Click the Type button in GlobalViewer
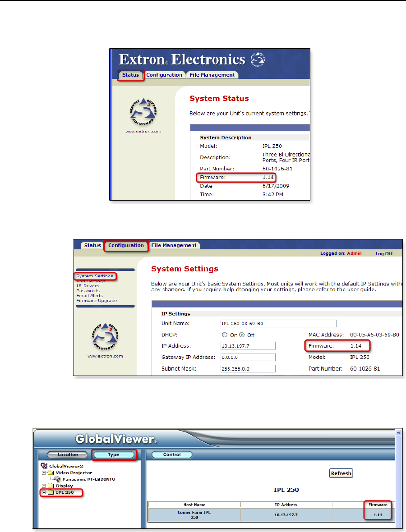This screenshot has width=406, height=532. click(x=114, y=454)
